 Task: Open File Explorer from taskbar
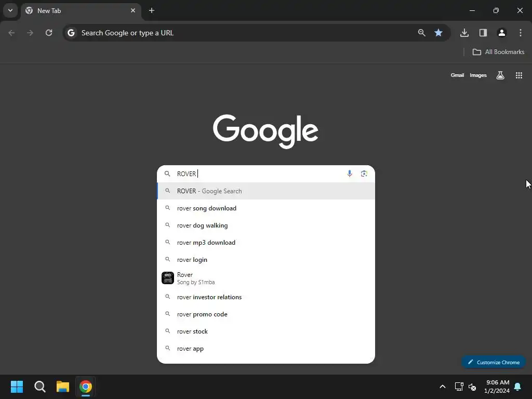(63, 387)
